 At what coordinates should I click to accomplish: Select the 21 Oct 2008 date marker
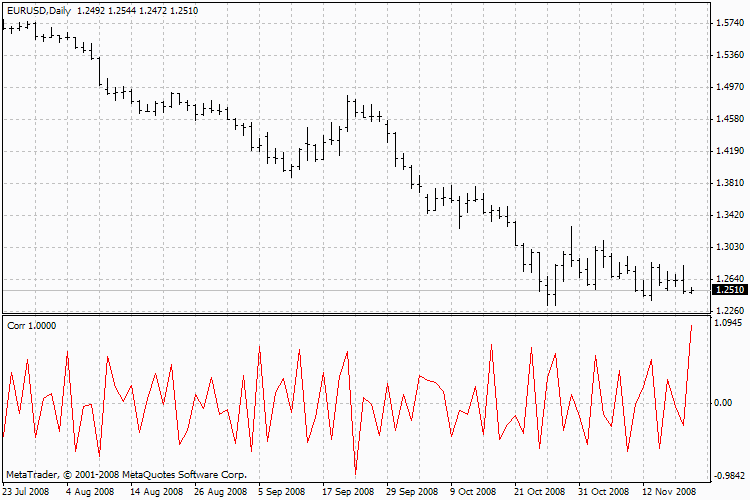(x=540, y=492)
